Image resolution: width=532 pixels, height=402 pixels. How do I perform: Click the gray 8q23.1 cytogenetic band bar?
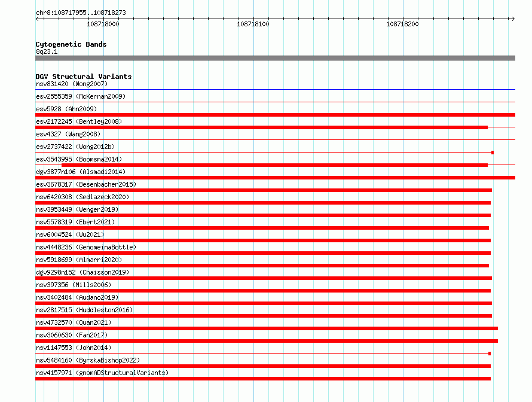(275, 58)
